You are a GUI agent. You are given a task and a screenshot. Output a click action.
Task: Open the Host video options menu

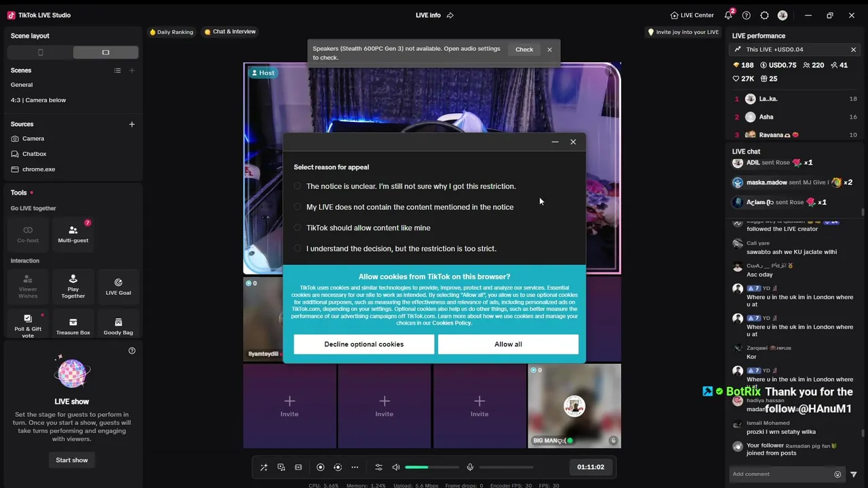pyautogui.click(x=610, y=70)
